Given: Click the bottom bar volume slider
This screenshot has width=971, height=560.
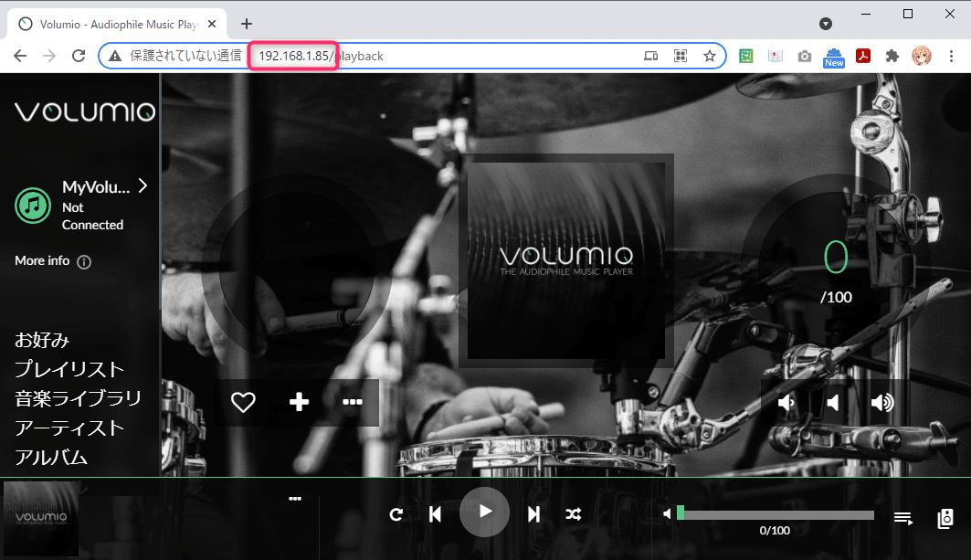Looking at the screenshot, I should tap(776, 514).
